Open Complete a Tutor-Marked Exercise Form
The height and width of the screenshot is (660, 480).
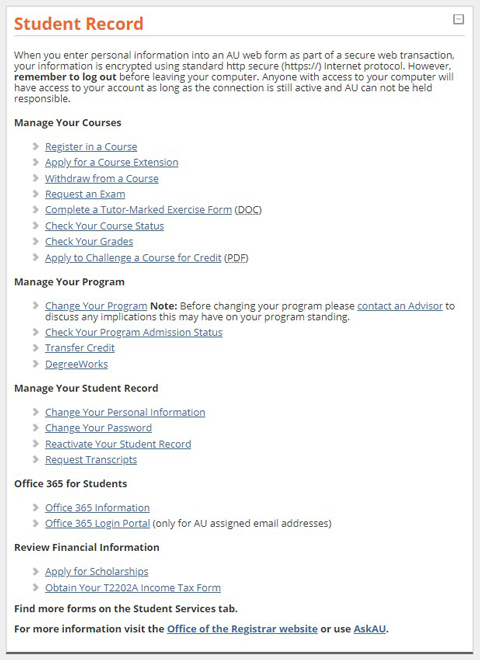point(138,210)
